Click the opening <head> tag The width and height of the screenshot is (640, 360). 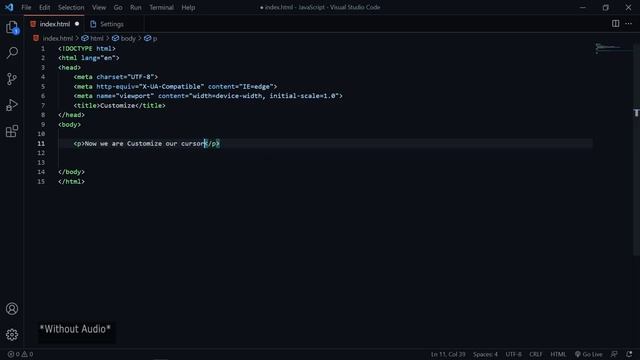pyautogui.click(x=69, y=68)
